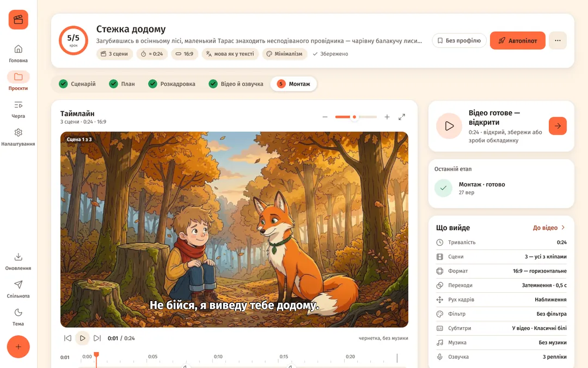
Task: Open the ready video with orange arrow
Action: 558,126
